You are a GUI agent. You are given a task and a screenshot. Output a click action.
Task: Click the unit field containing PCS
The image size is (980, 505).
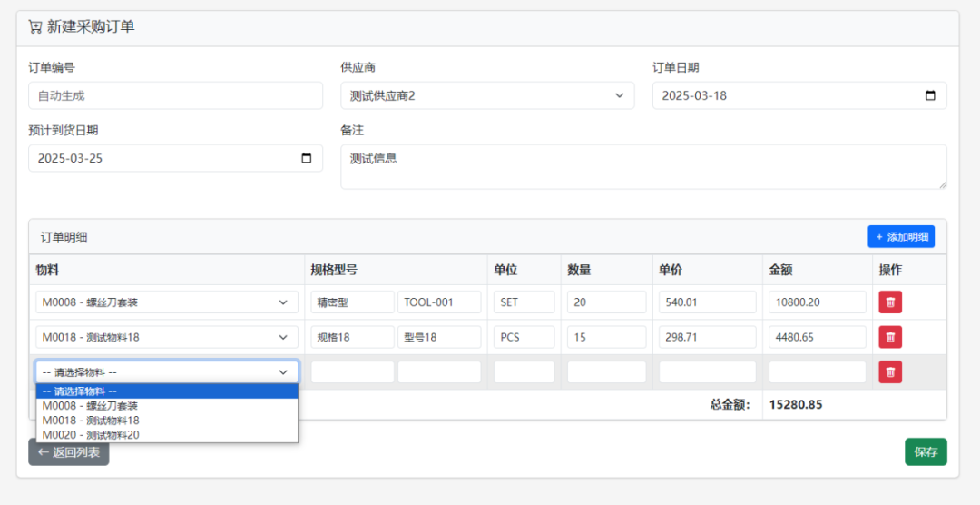click(524, 337)
